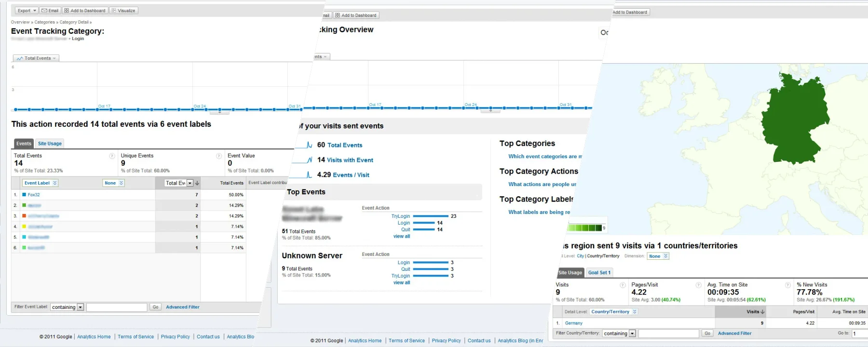
Task: Click the help icon next to Pages/Visit
Action: click(x=698, y=285)
